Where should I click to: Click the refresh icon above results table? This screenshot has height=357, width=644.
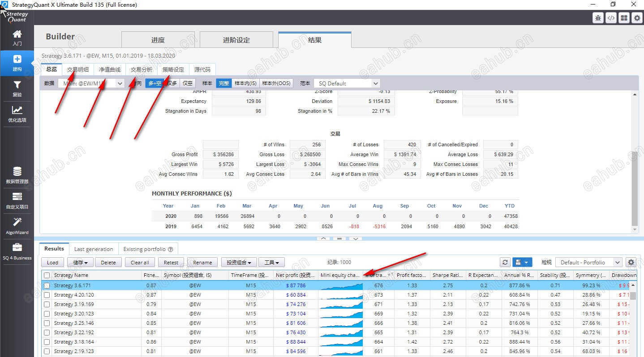coord(505,263)
